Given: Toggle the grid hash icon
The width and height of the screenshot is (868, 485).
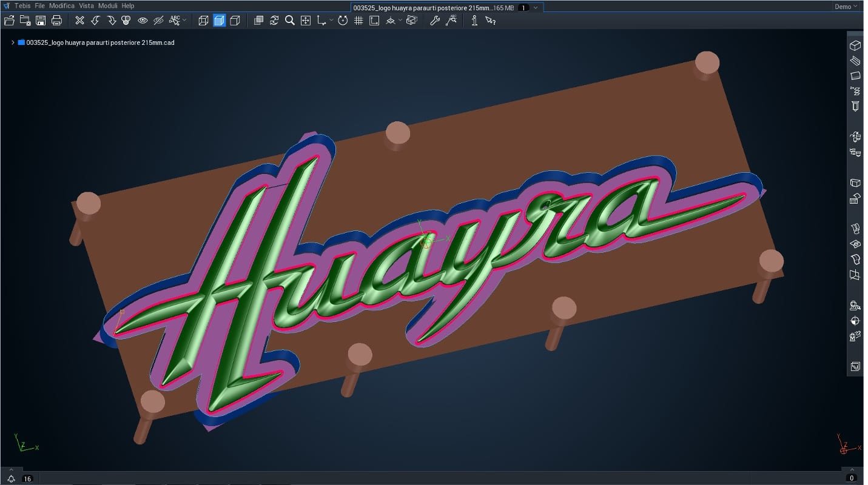Looking at the screenshot, I should pyautogui.click(x=358, y=21).
